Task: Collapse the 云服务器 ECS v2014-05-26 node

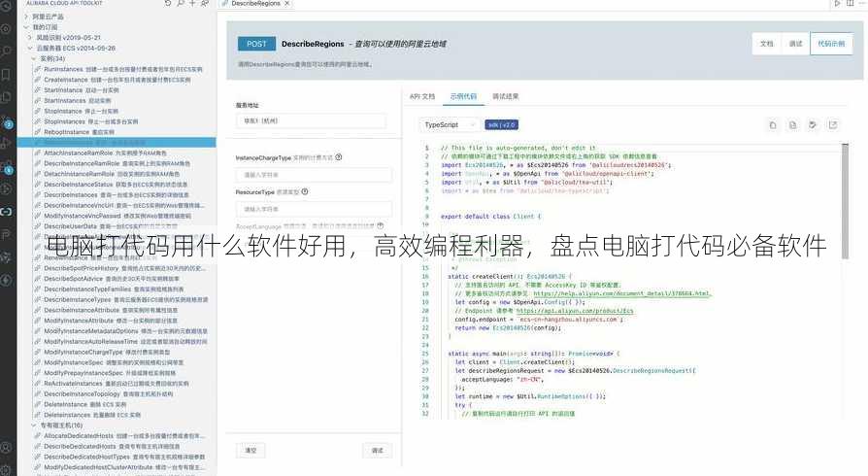Action: [x=30, y=49]
